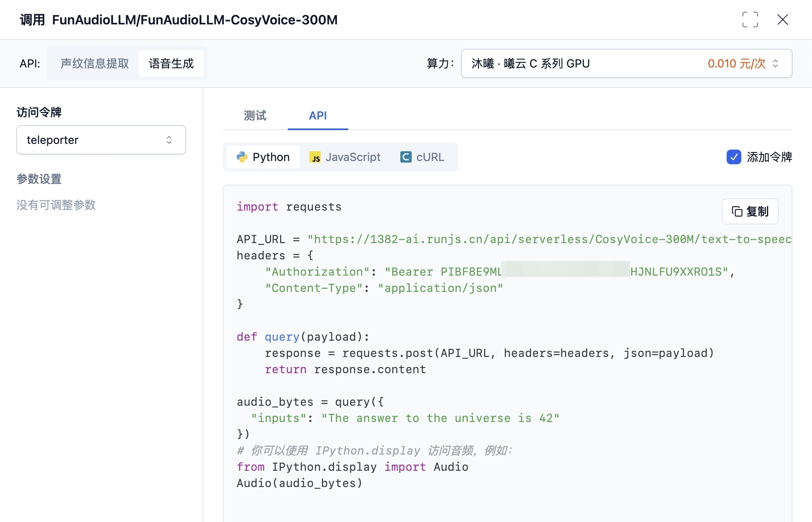Click the API_URL string in code
Image resolution: width=812 pixels, height=522 pixels.
tap(549, 239)
